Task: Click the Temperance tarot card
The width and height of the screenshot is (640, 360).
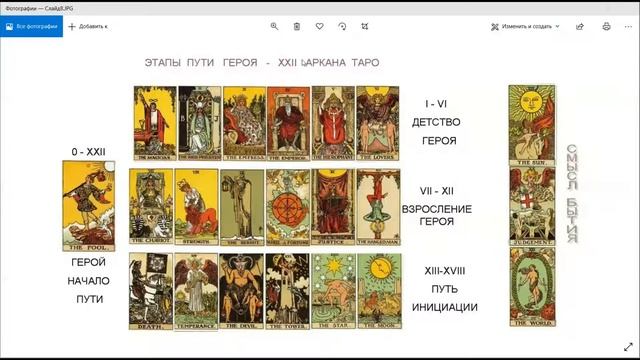Action: coord(196,291)
